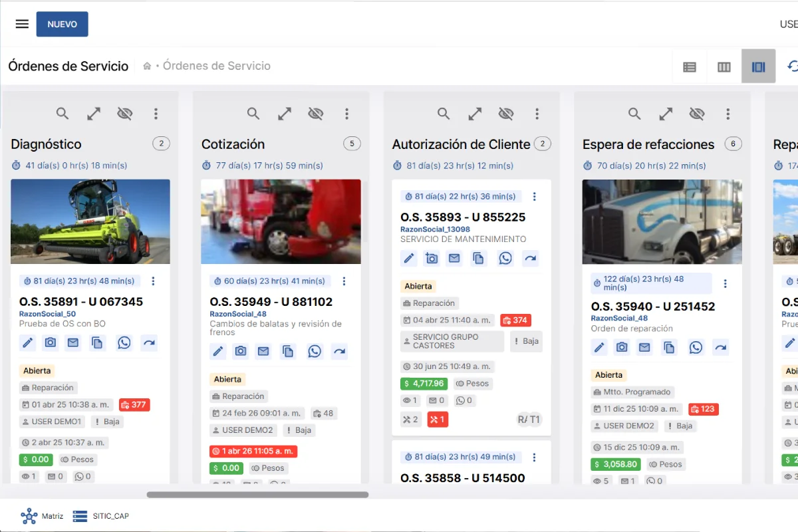Image resolution: width=798 pixels, height=532 pixels.
Task: Open options menu for O.S. 35858 card
Action: [535, 457]
